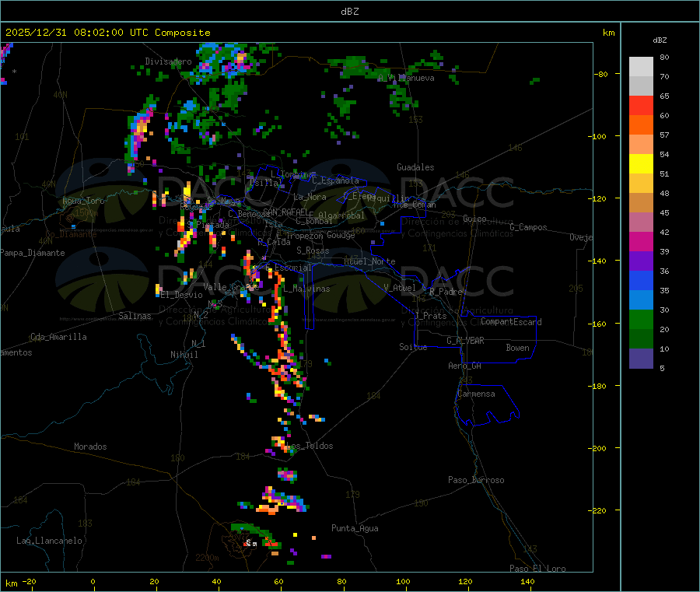Click the dBZ title at top

point(349,12)
